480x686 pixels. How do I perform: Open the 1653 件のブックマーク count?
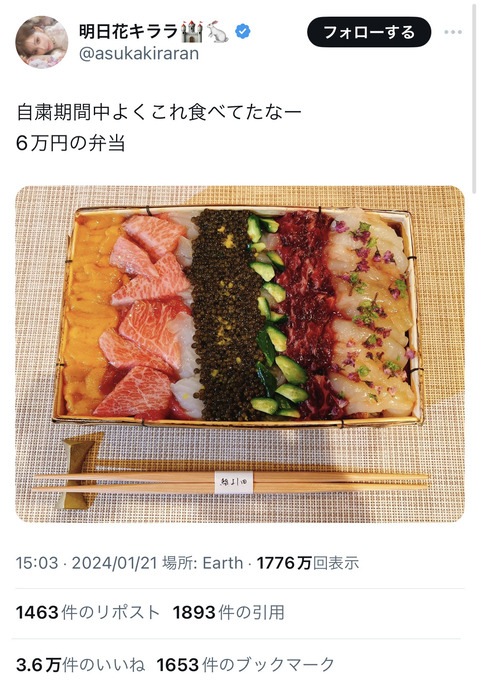(245, 665)
